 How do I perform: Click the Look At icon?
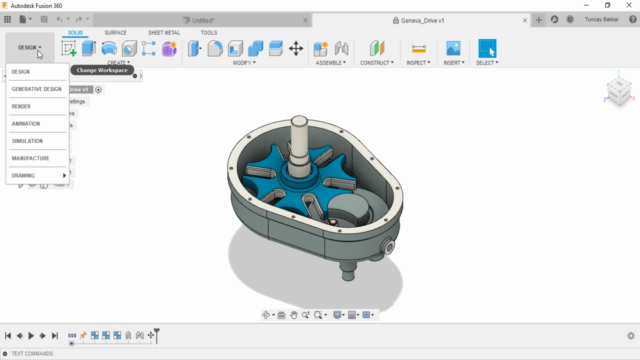(x=281, y=315)
